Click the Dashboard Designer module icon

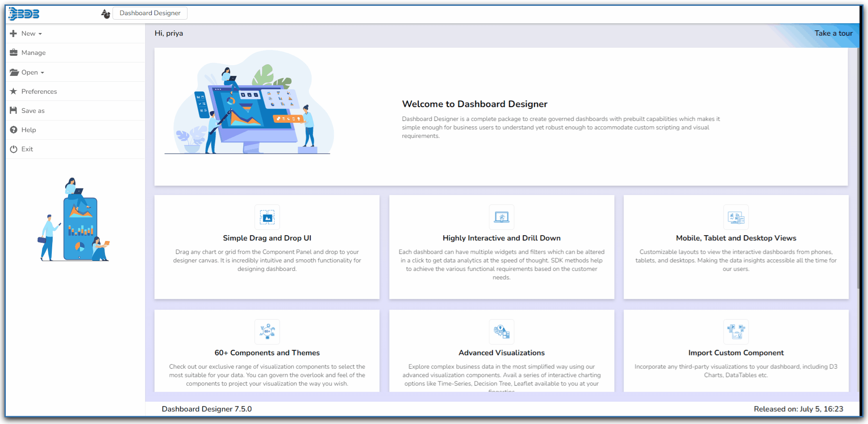pos(105,14)
